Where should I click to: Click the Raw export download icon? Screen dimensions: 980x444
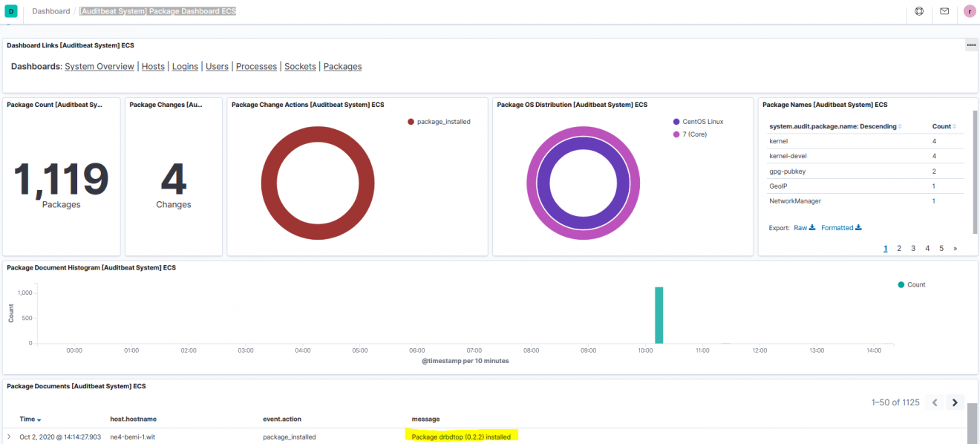click(x=811, y=228)
